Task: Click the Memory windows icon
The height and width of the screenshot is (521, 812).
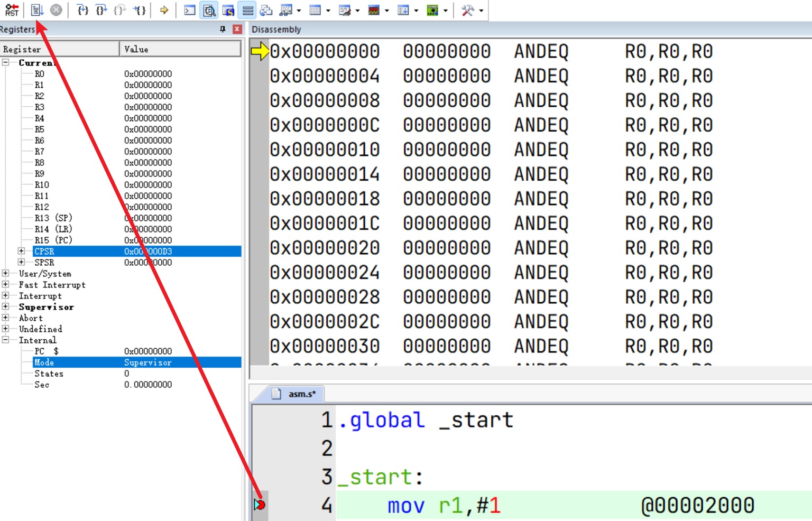Action: [x=315, y=10]
